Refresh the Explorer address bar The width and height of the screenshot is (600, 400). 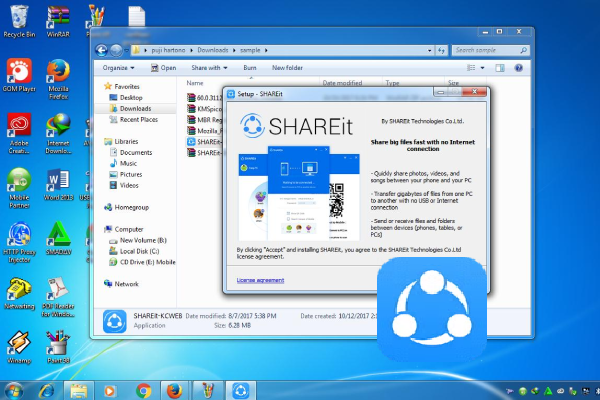pyautogui.click(x=442, y=50)
